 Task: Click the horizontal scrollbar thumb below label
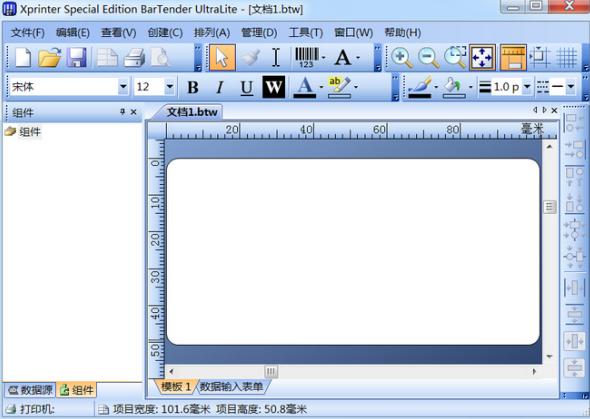point(271,372)
